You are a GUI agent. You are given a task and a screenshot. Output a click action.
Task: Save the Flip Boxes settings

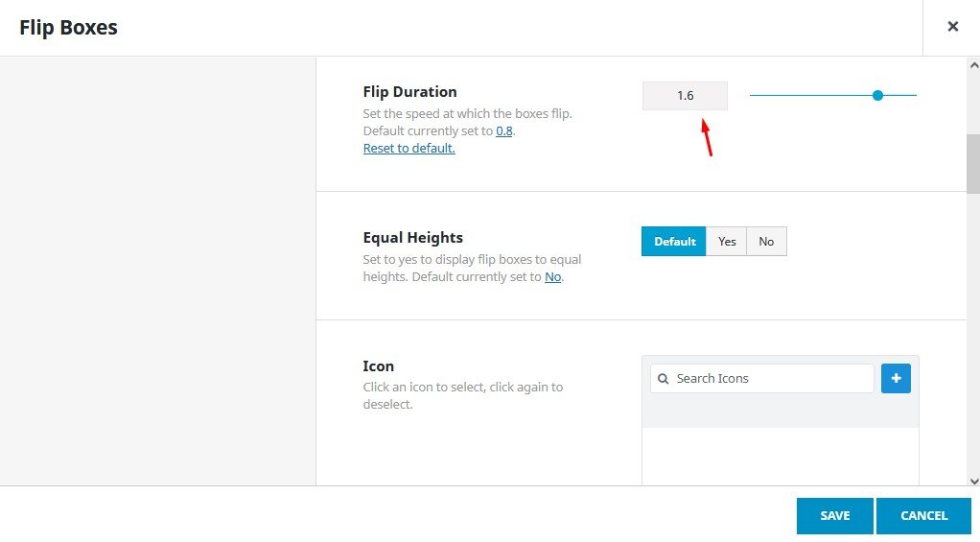[x=834, y=516]
